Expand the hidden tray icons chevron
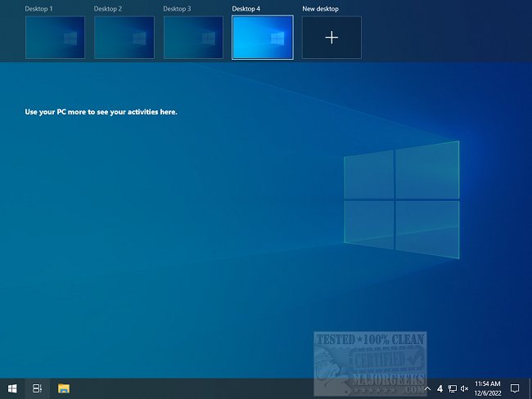This screenshot has width=532, height=399. click(427, 389)
